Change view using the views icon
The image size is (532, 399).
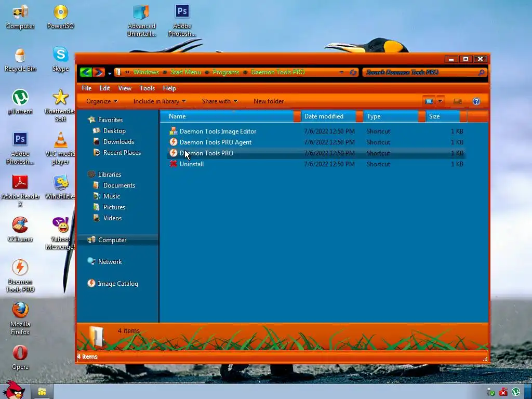(x=429, y=101)
